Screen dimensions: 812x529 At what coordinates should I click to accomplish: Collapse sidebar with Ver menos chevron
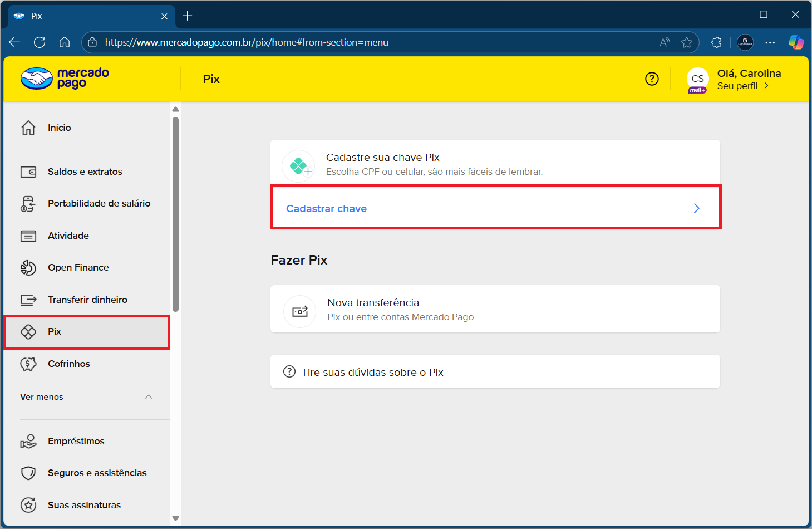click(149, 397)
